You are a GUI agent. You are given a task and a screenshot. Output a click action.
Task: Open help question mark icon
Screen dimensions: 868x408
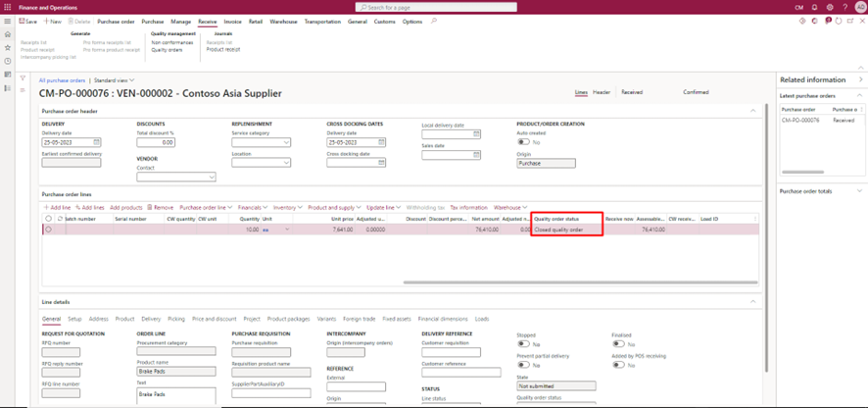coord(844,8)
